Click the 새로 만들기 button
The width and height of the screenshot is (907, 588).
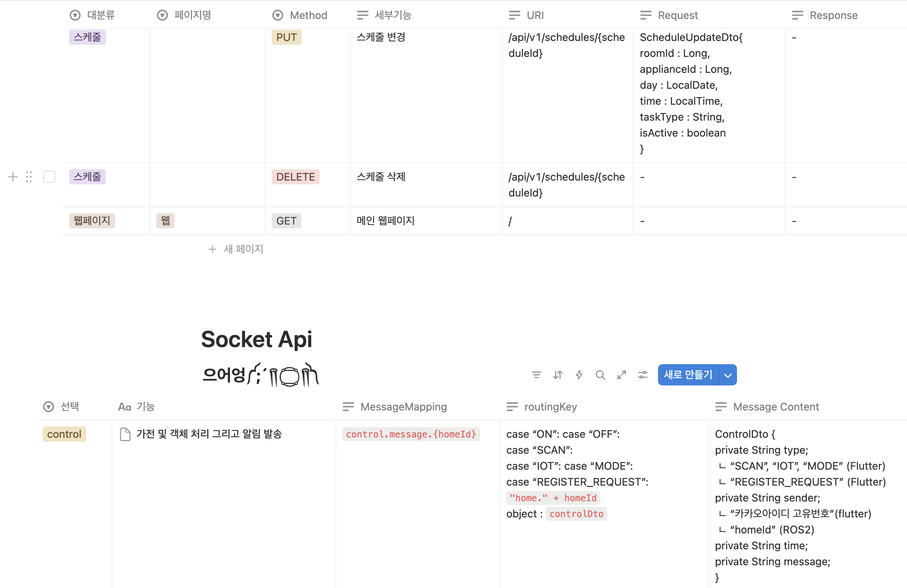pos(688,375)
